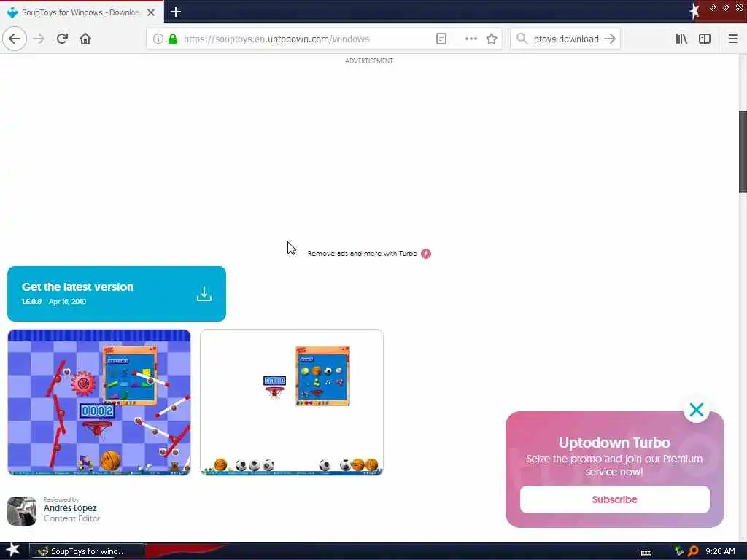Select the SoupToys for Windows tab
The height and width of the screenshot is (560, 747).
(81, 12)
